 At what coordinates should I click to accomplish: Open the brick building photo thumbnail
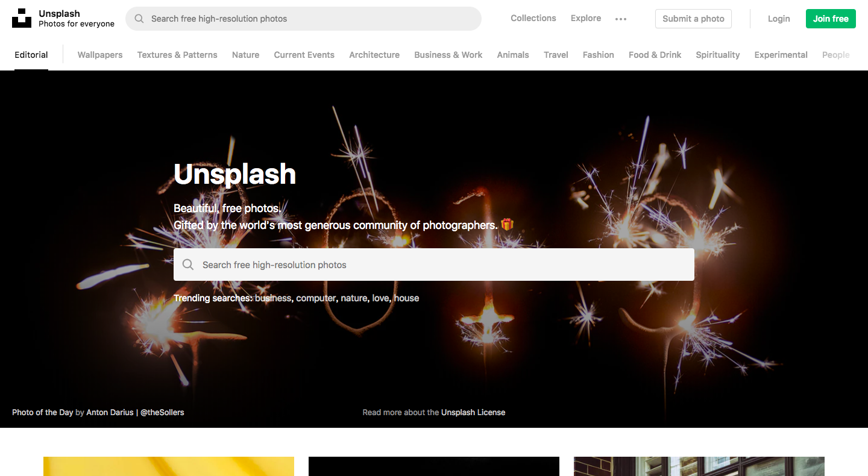click(x=699, y=466)
